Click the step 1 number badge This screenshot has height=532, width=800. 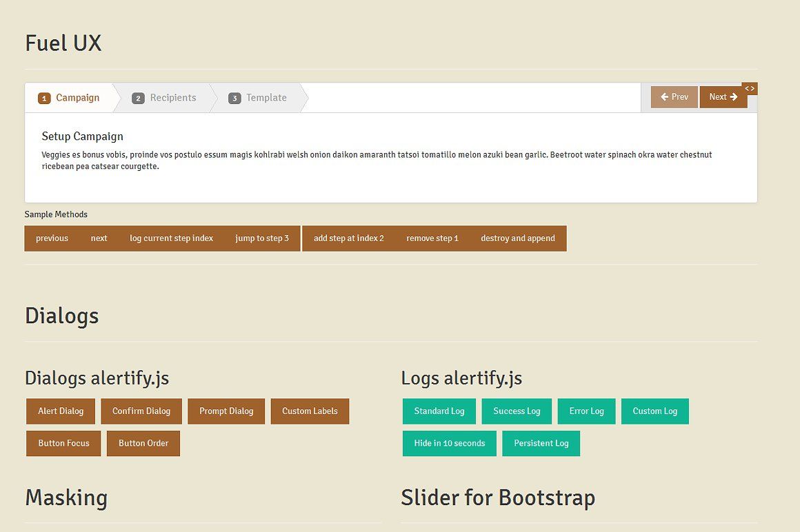44,99
